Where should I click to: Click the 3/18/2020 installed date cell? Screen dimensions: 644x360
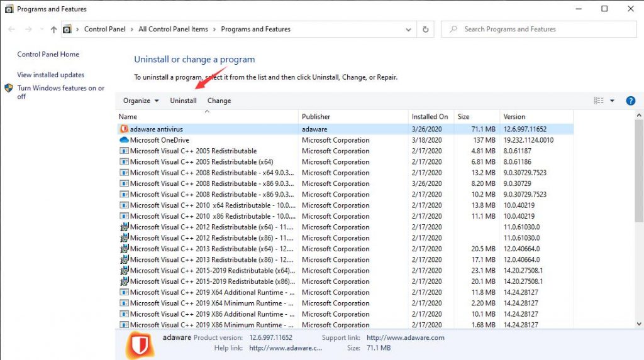pyautogui.click(x=427, y=140)
